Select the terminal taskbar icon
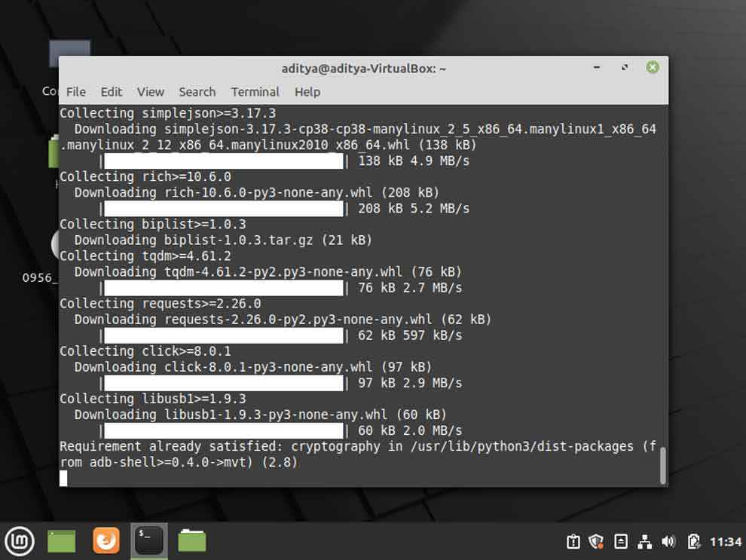The width and height of the screenshot is (746, 560). pyautogui.click(x=149, y=540)
